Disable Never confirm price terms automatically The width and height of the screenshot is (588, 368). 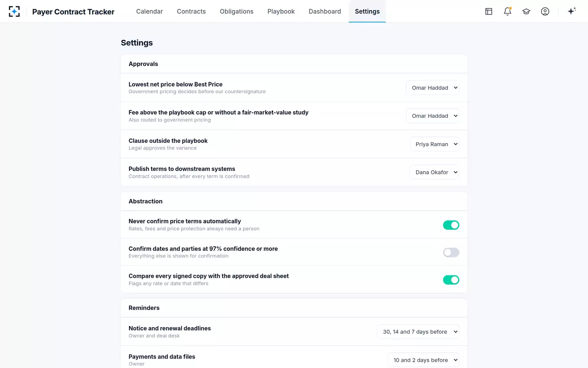pos(451,225)
